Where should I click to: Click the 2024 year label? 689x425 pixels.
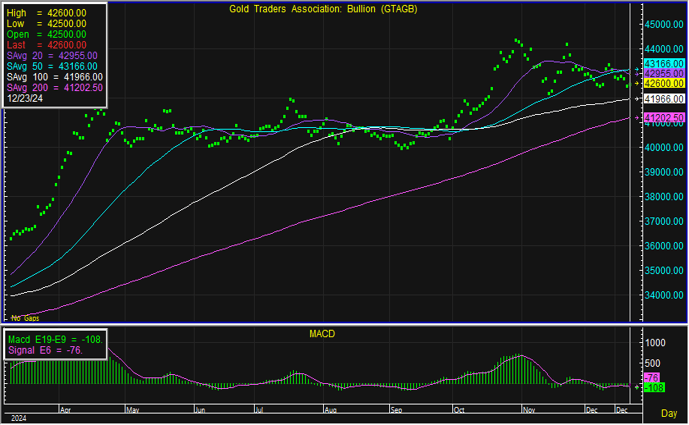[x=17, y=419]
